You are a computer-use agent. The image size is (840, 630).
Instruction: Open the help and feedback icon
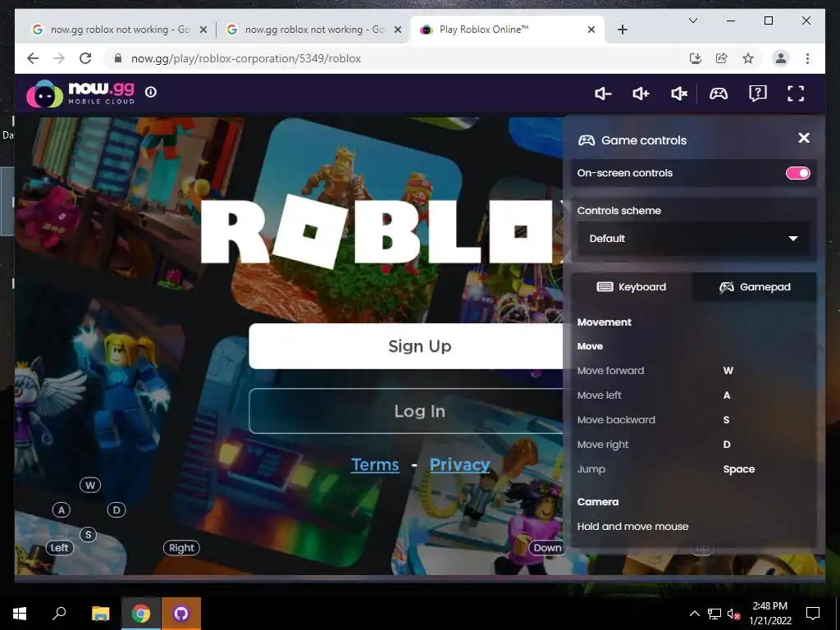click(x=757, y=94)
